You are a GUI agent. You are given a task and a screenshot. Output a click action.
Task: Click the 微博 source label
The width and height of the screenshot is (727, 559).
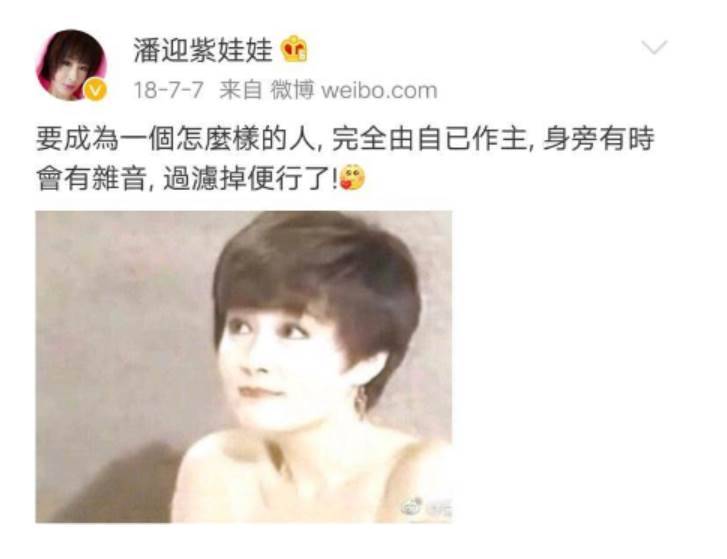292,90
